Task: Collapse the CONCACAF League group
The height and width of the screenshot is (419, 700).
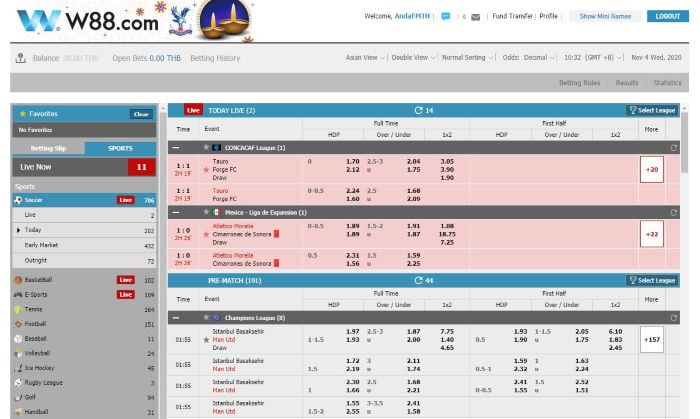Action: (176, 148)
